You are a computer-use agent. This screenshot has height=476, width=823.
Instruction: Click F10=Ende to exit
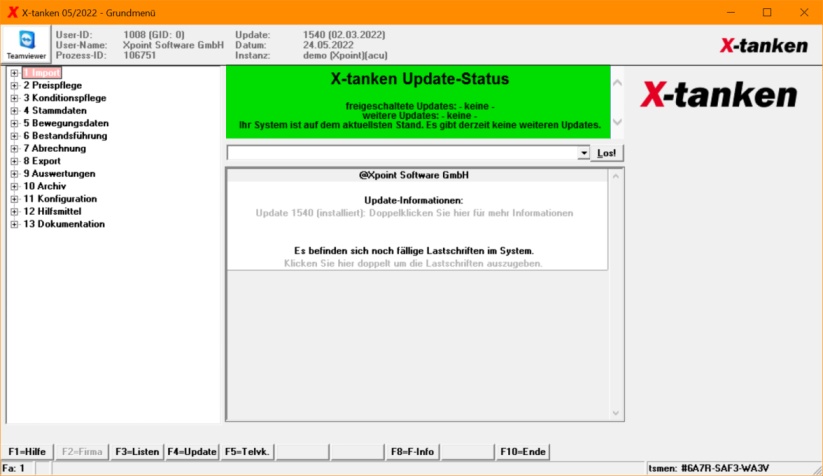(x=523, y=452)
